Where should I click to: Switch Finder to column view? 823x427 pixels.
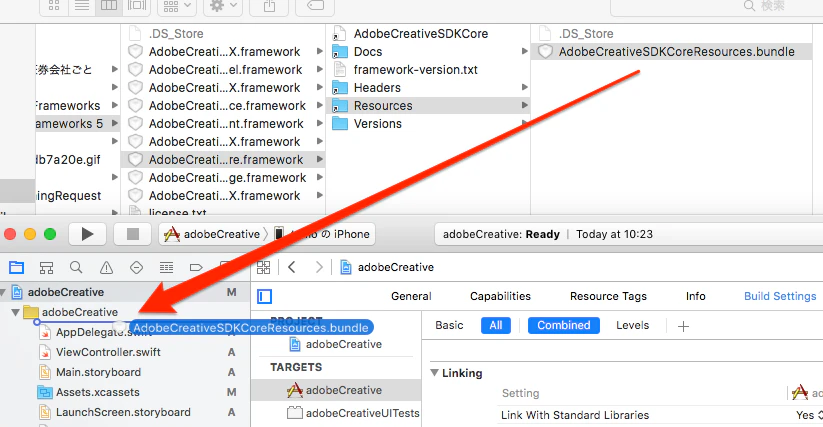109,6
